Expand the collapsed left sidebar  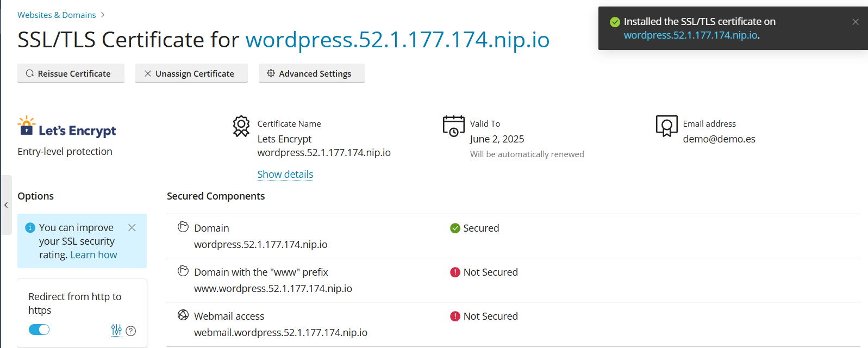point(6,205)
